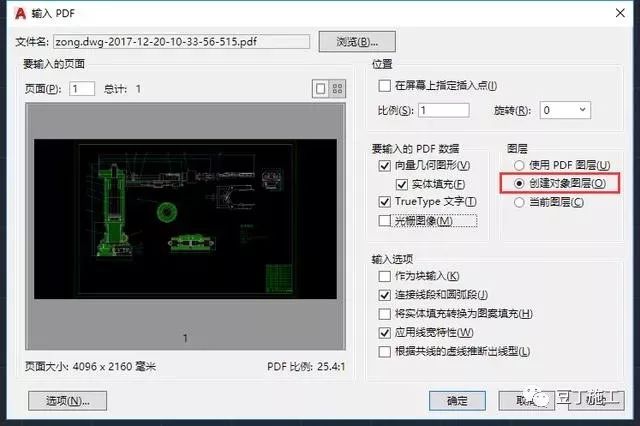
Task: Select 创建对象图层 radio option
Action: (518, 184)
